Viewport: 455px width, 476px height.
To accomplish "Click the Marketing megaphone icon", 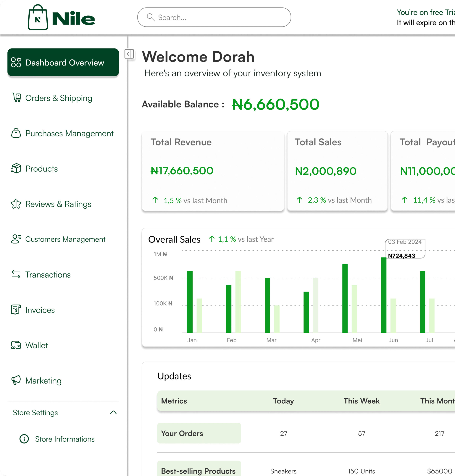I will (16, 380).
